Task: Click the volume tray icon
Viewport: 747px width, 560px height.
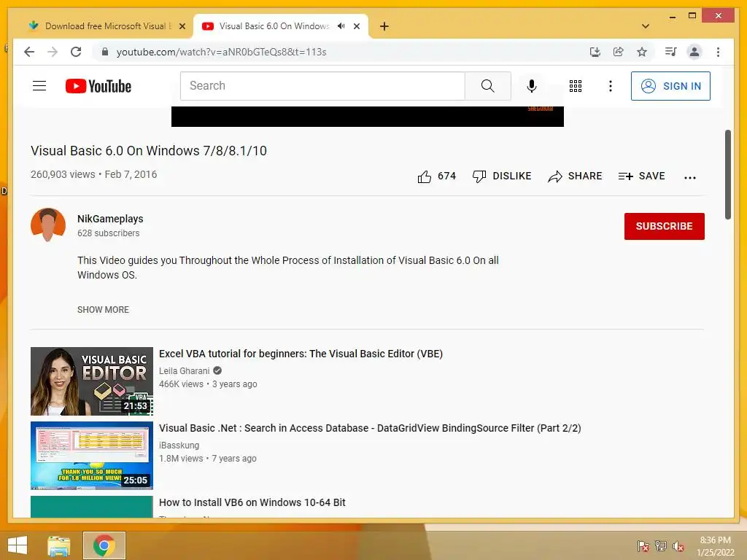Action: point(678,546)
